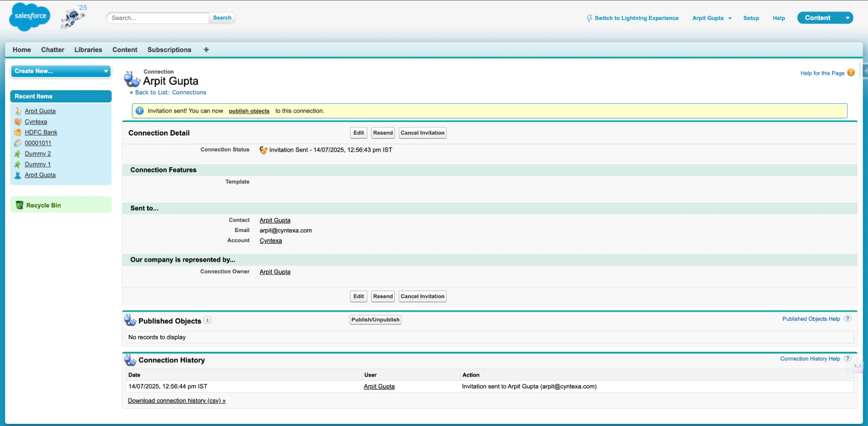Expand the Content app menu dropdown
The image size is (868, 426).
pyautogui.click(x=847, y=18)
